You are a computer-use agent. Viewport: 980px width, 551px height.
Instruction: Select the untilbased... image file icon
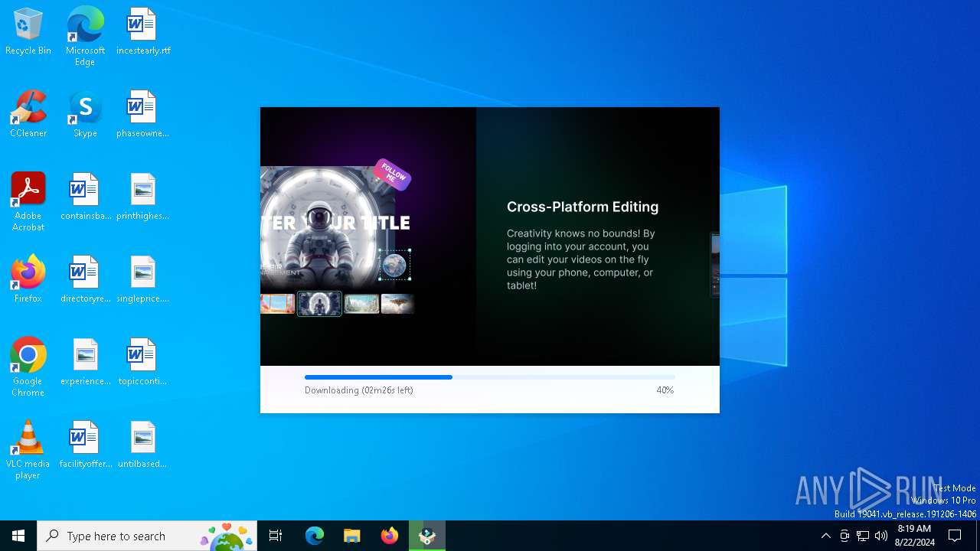(x=143, y=445)
